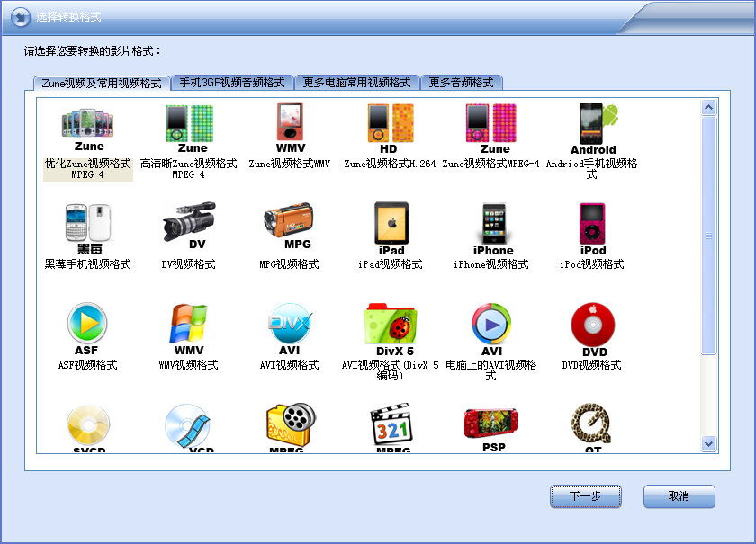The height and width of the screenshot is (544, 756).
Task: Click the DV视频格式 label
Action: pyautogui.click(x=188, y=264)
